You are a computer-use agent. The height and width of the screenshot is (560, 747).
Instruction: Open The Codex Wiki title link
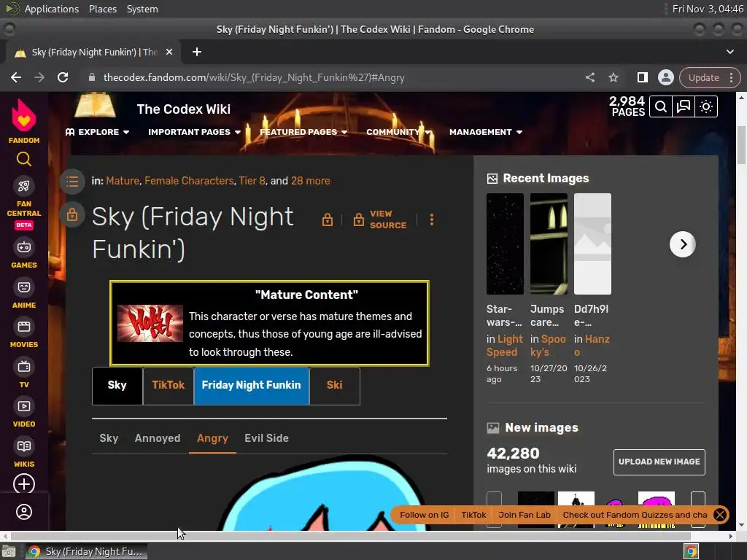coord(183,109)
